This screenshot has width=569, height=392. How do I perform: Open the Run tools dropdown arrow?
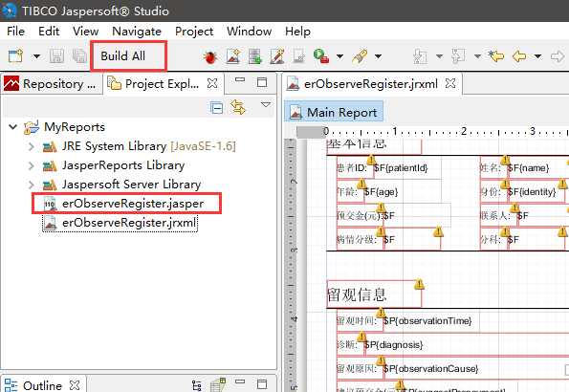click(x=339, y=56)
